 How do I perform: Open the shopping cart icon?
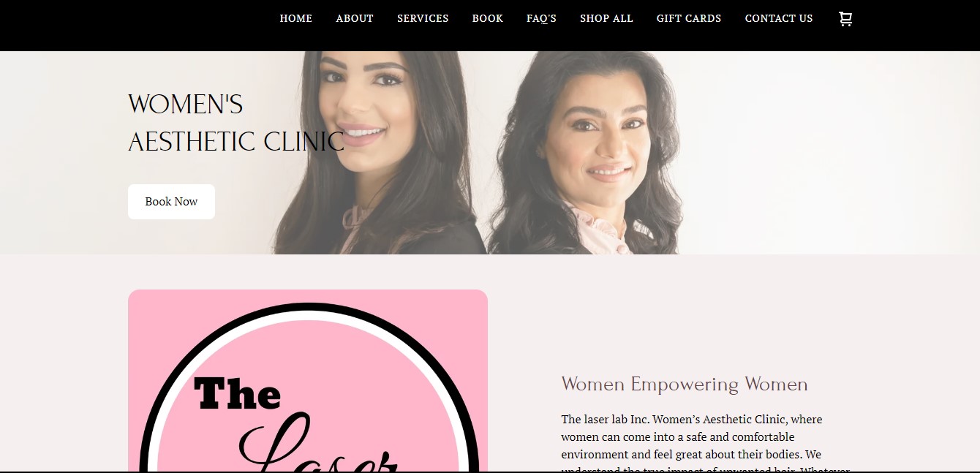845,19
